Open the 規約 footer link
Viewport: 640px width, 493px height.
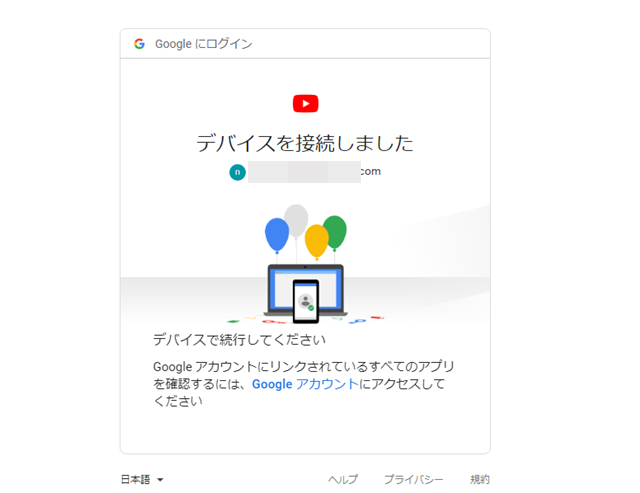[480, 479]
